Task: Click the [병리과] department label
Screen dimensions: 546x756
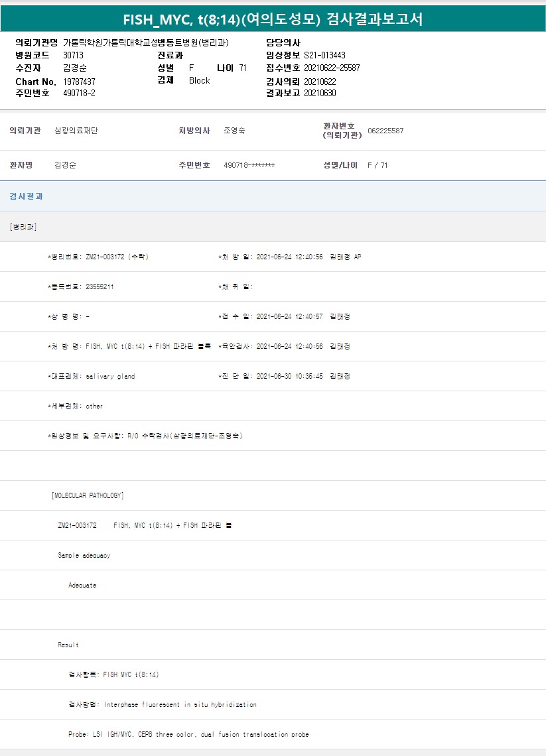Action: coord(23,227)
